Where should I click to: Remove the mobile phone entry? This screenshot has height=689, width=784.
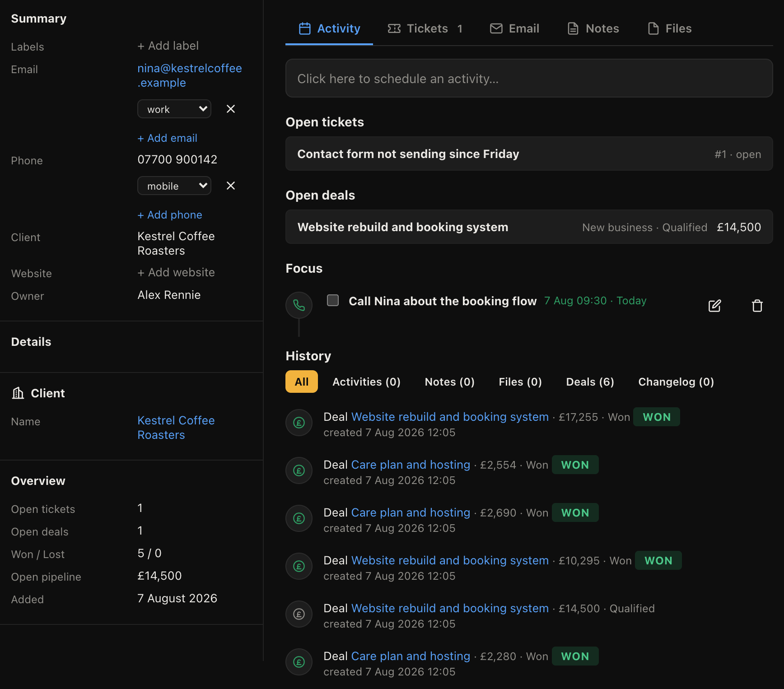pos(231,186)
